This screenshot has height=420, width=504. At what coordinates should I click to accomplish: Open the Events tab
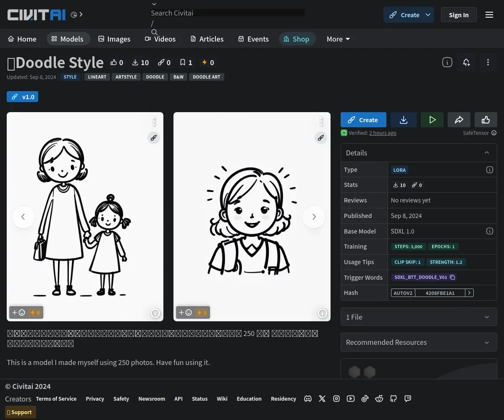coord(254,39)
